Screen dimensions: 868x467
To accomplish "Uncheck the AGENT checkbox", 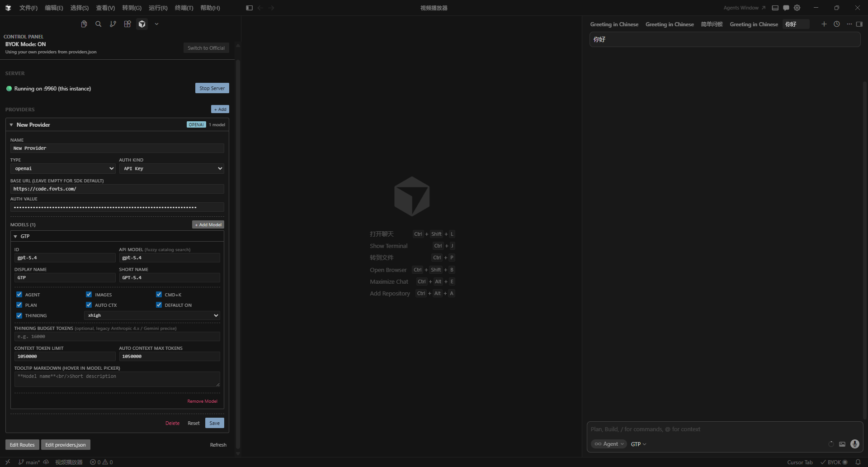I will pos(19,295).
